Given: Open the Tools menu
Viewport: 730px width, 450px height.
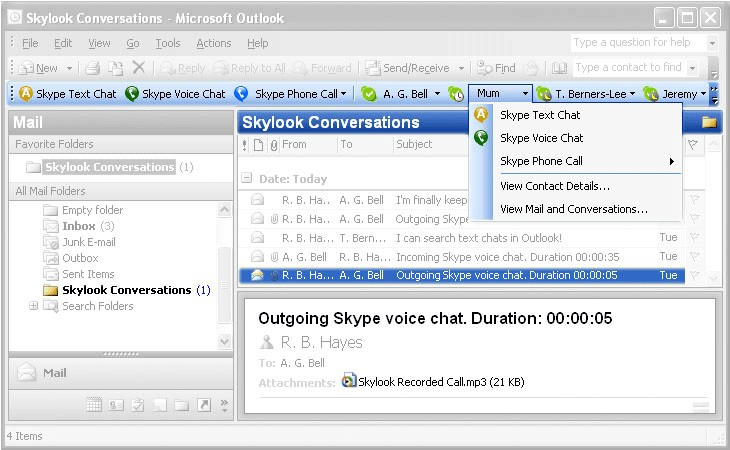Looking at the screenshot, I should (168, 43).
